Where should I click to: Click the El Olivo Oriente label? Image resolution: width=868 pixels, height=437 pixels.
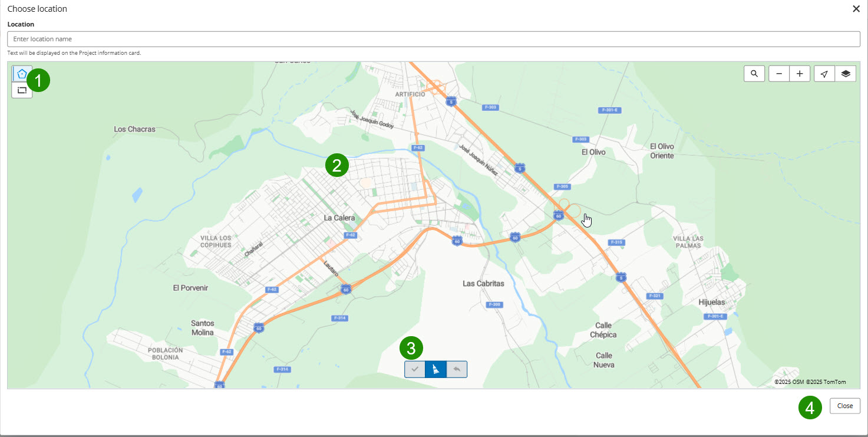(662, 151)
